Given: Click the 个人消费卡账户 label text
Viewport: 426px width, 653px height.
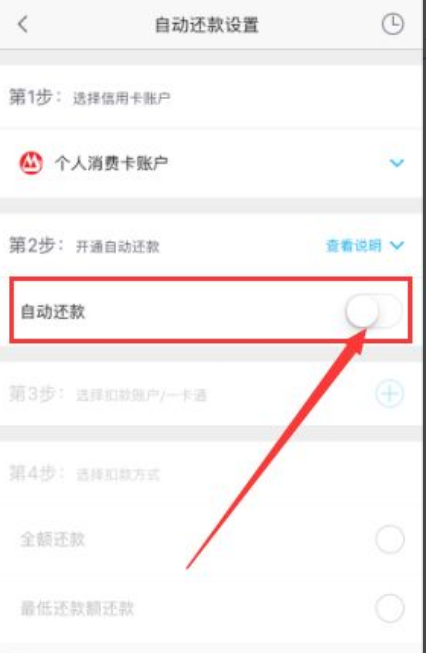Looking at the screenshot, I should [112, 163].
